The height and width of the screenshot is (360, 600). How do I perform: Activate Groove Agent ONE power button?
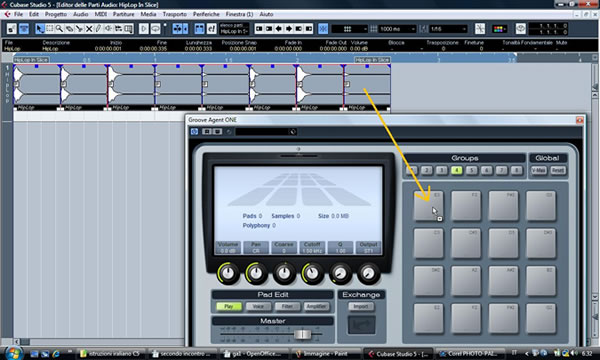[x=194, y=132]
